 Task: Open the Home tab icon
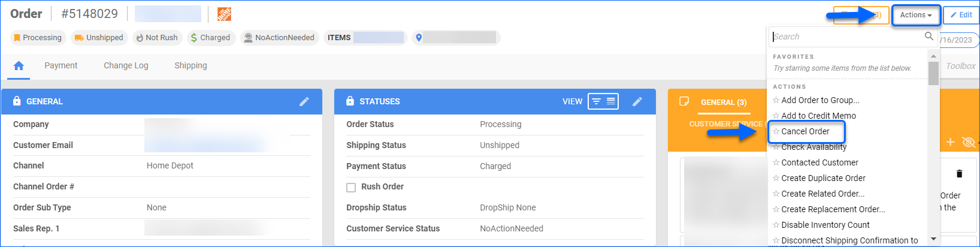point(19,66)
